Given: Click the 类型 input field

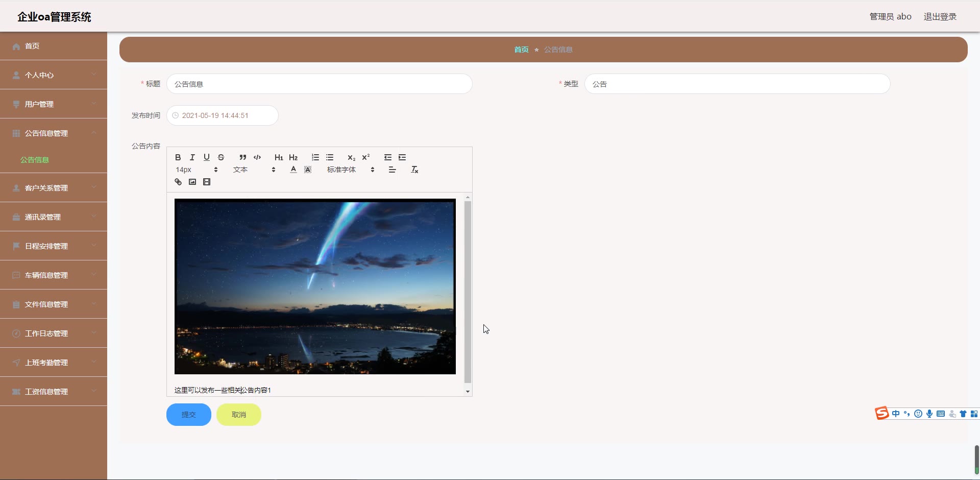Looking at the screenshot, I should tap(738, 84).
